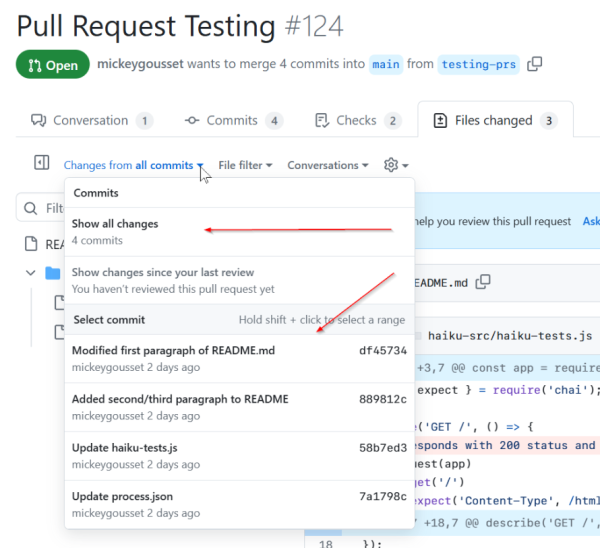Switch to the Checks tab
The image size is (600, 548).
coord(358,120)
